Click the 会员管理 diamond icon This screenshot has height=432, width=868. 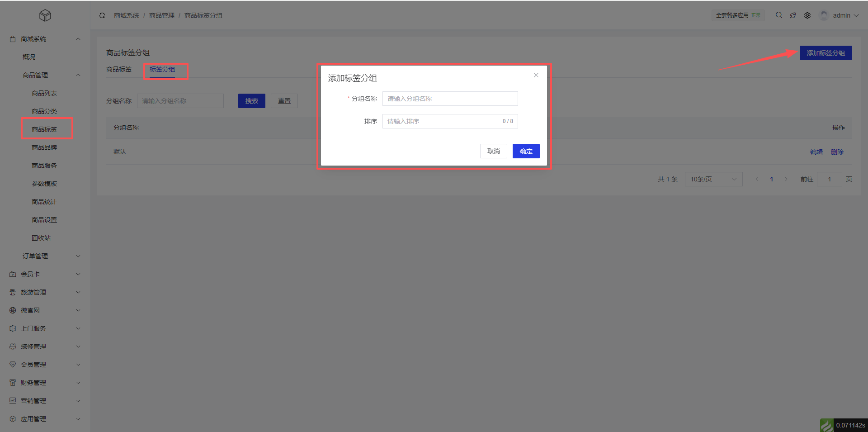(x=13, y=365)
